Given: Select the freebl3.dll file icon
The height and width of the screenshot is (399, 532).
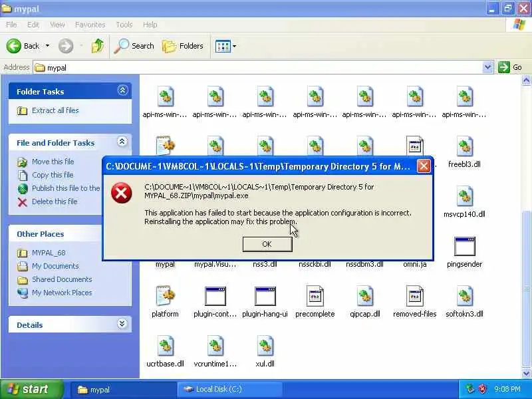Looking at the screenshot, I should [x=464, y=146].
